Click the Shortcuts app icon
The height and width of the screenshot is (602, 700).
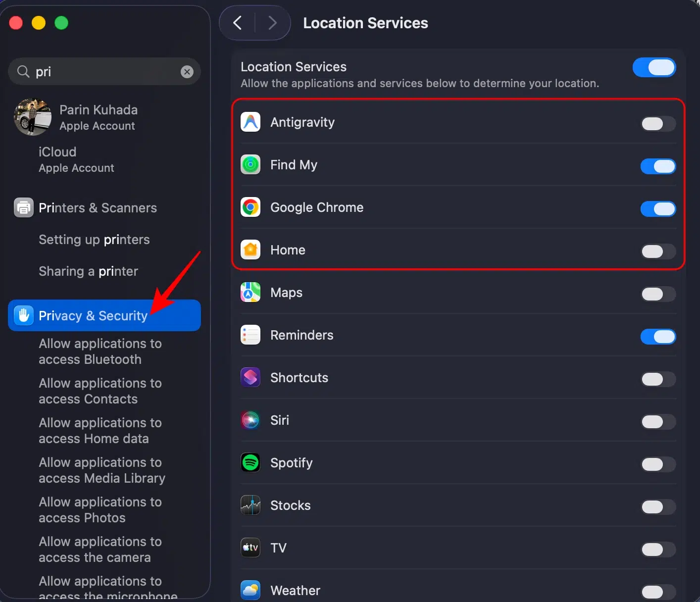(x=250, y=378)
